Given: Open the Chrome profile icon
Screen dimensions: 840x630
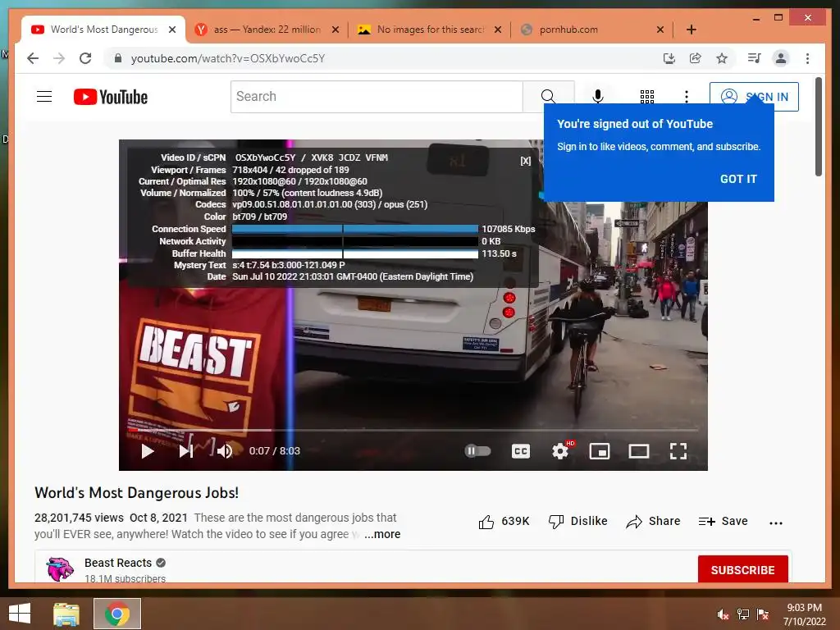Looking at the screenshot, I should pos(781,58).
